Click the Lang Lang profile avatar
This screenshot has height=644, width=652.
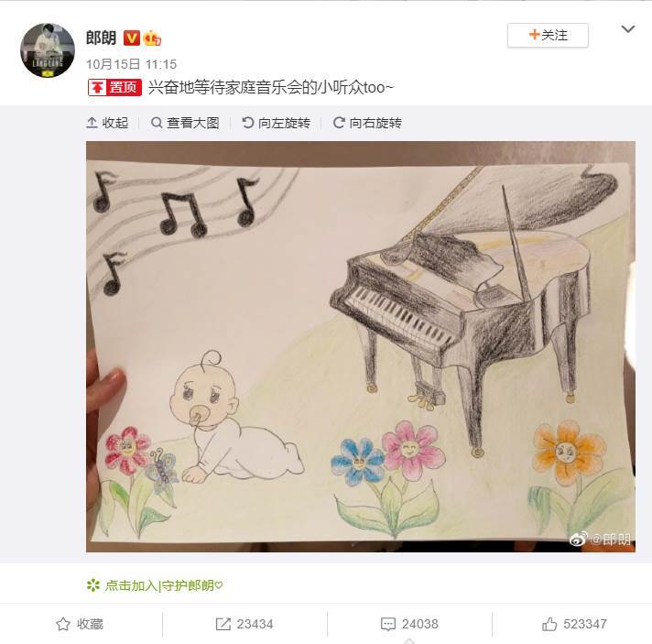(x=48, y=50)
